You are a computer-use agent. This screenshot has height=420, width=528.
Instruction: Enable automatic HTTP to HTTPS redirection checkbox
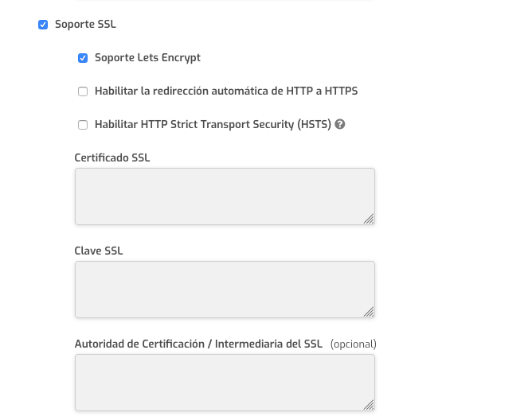83,91
